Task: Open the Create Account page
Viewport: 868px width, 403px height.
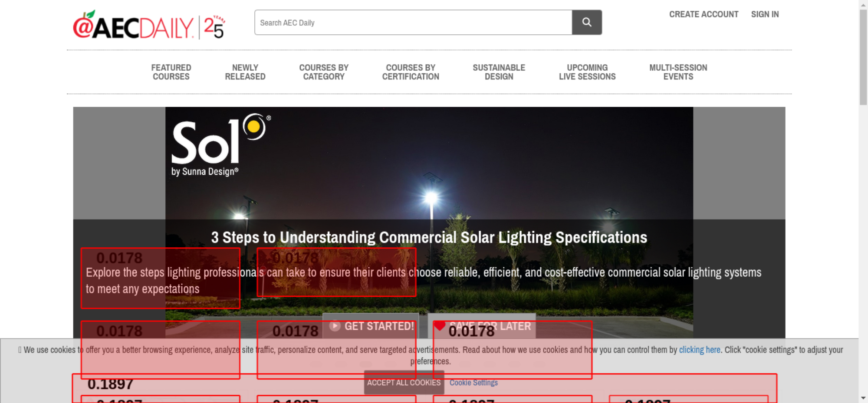Action: (703, 14)
